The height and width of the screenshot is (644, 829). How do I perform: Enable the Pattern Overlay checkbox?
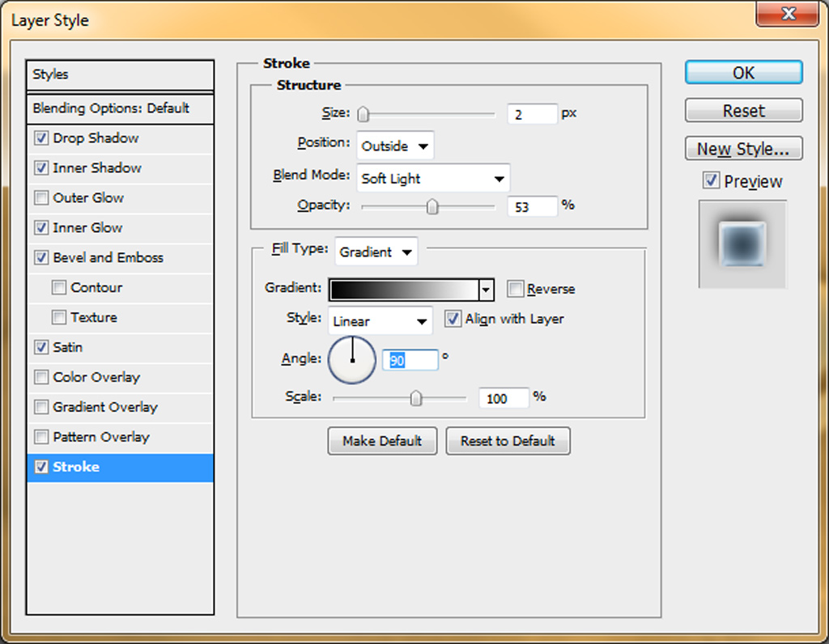tap(41, 437)
